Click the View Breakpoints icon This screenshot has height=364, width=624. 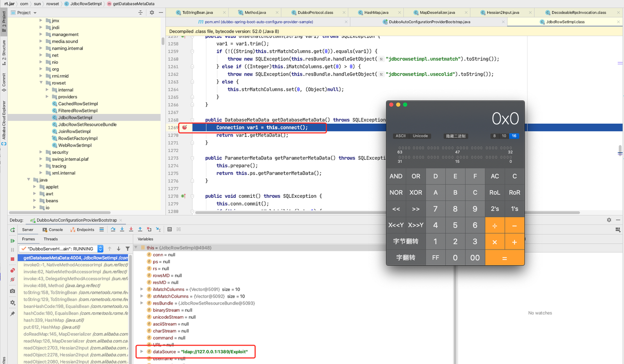(x=12, y=270)
